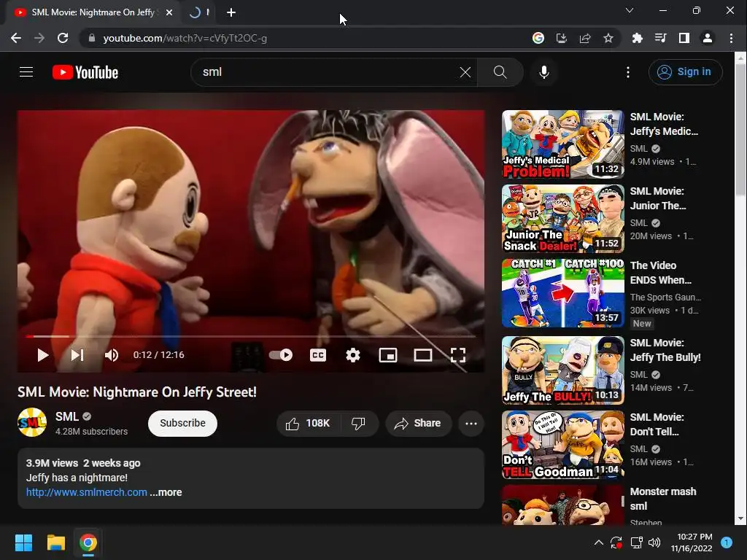This screenshot has width=747, height=560.
Task: Open the clock showing 10:27 PM
Action: pos(692,542)
